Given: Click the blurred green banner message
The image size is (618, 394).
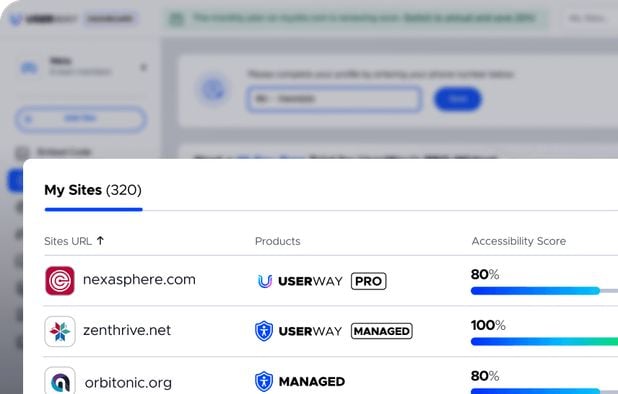Looking at the screenshot, I should click(357, 19).
